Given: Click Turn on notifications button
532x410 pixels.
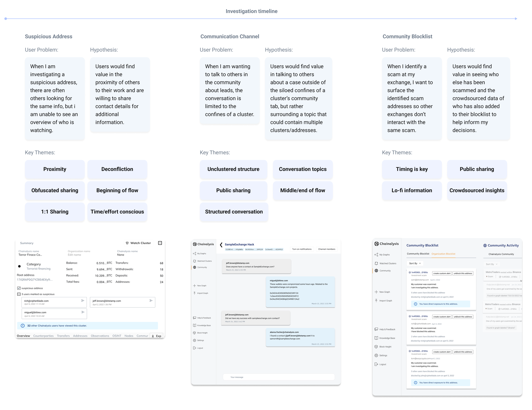Looking at the screenshot, I should [x=302, y=249].
